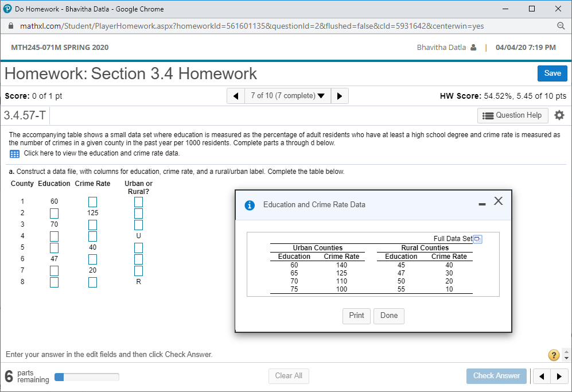Click the user profile icon beside Bhavitha Datla
The height and width of the screenshot is (392, 572).
[x=473, y=48]
